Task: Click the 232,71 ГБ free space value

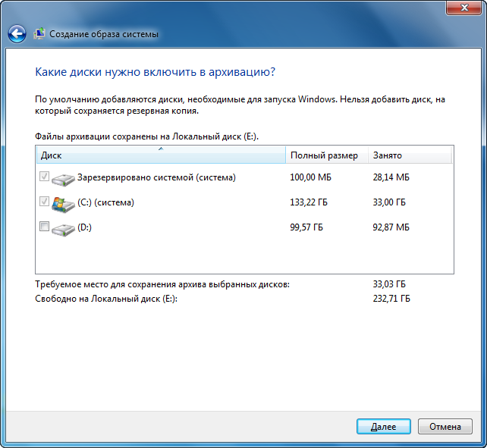Action: [391, 299]
